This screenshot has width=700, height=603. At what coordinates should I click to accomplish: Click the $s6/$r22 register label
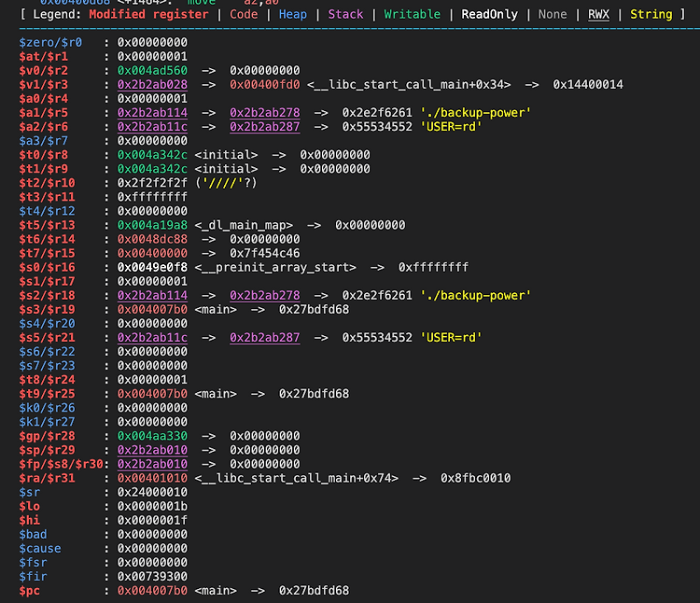pyautogui.click(x=47, y=352)
